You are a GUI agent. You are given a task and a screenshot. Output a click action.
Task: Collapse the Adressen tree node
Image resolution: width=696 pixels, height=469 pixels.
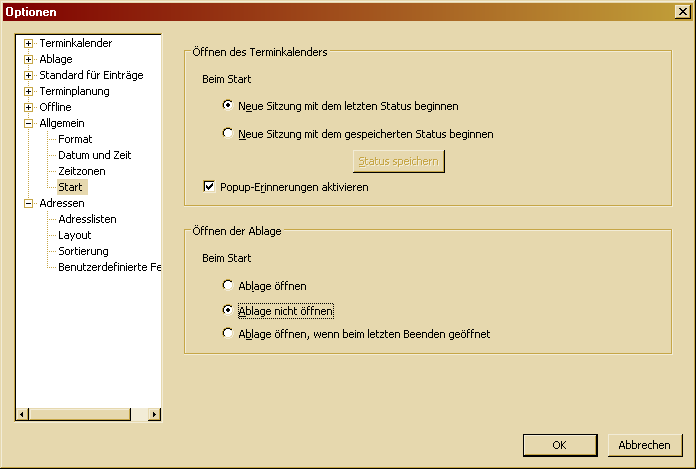tap(29, 203)
